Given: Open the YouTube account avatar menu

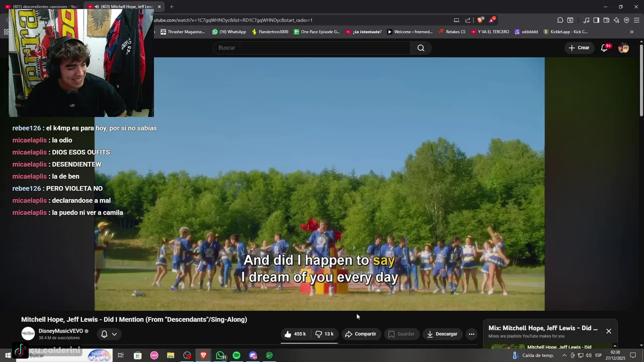Looking at the screenshot, I should [x=623, y=48].
